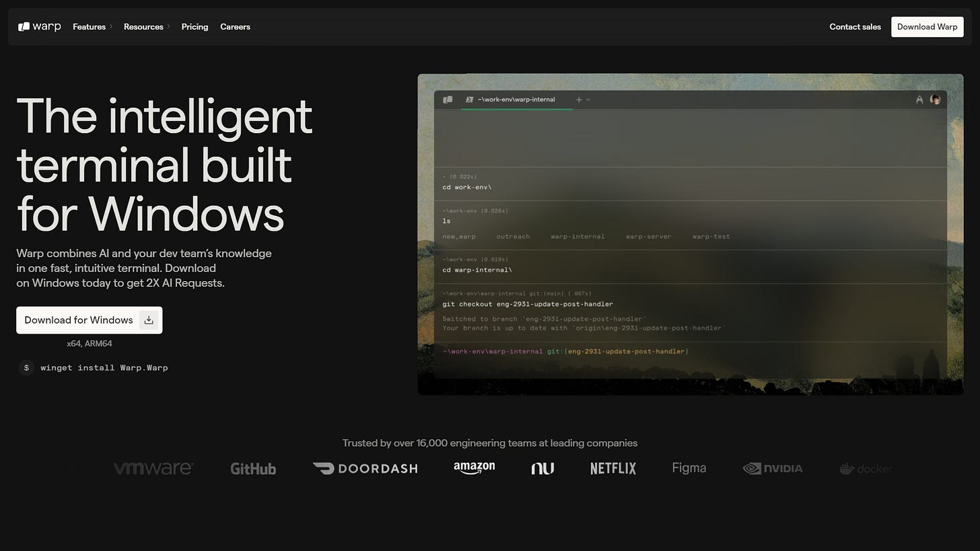Viewport: 980px width, 551px height.
Task: Click the git checkout eng-2931-update-post-handler command
Action: tap(528, 304)
